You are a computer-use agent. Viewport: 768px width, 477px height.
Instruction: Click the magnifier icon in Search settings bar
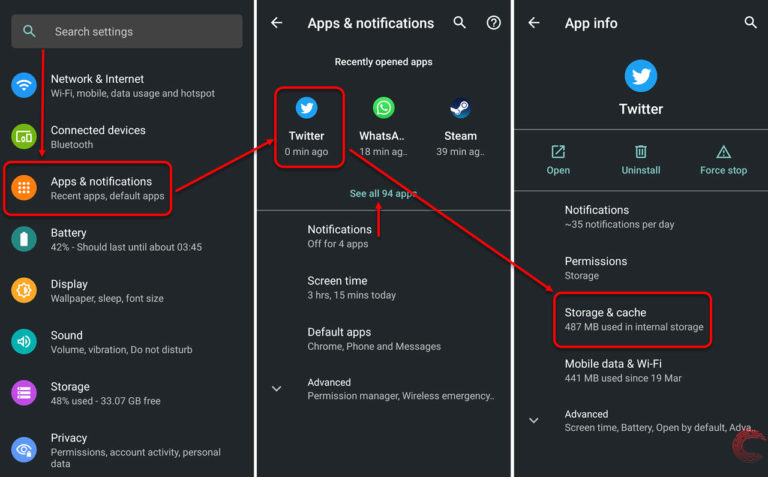(29, 31)
